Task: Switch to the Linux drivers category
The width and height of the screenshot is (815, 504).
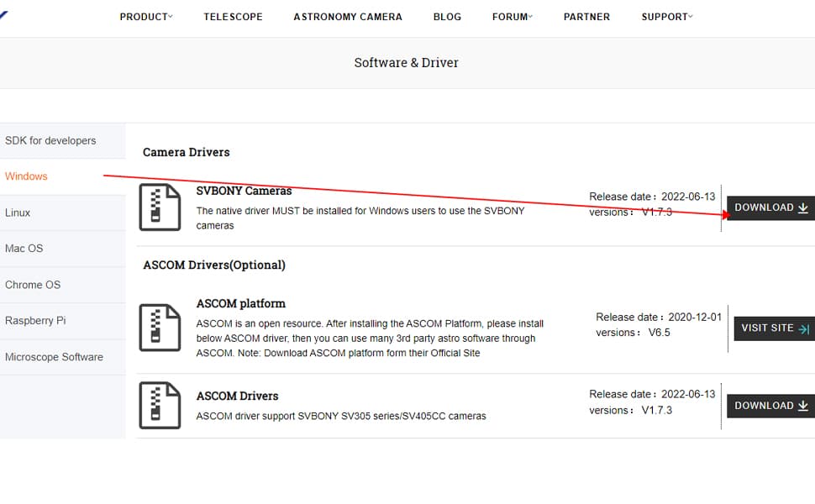Action: click(18, 213)
